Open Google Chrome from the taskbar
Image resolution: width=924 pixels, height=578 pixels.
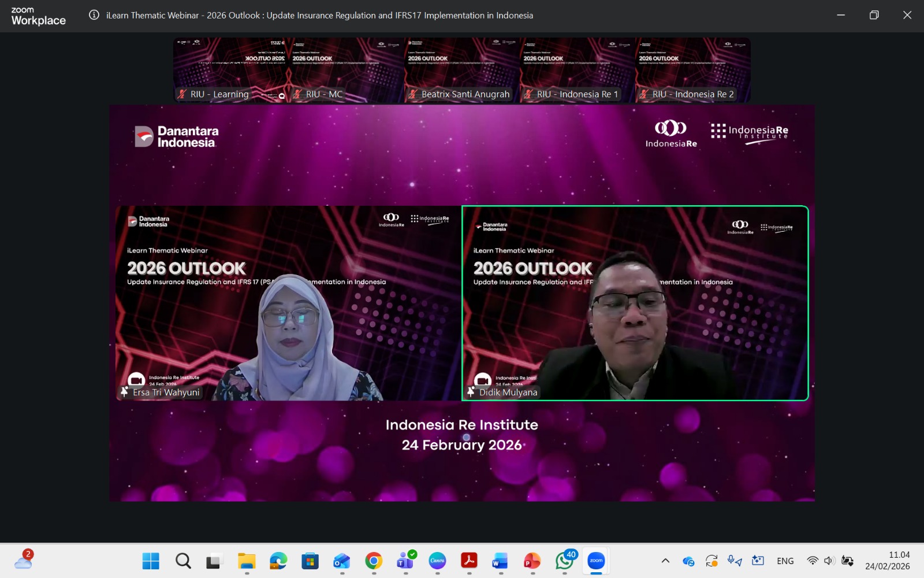pyautogui.click(x=374, y=561)
